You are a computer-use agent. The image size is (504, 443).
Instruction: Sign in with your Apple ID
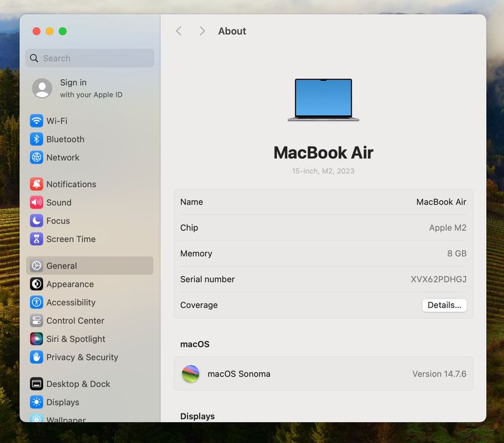91,88
